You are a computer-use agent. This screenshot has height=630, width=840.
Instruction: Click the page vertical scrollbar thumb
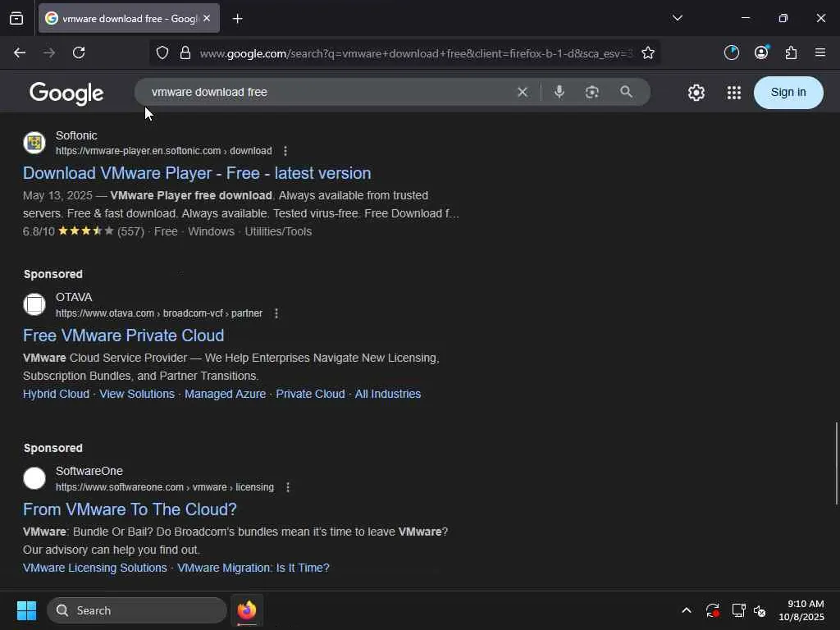836,463
